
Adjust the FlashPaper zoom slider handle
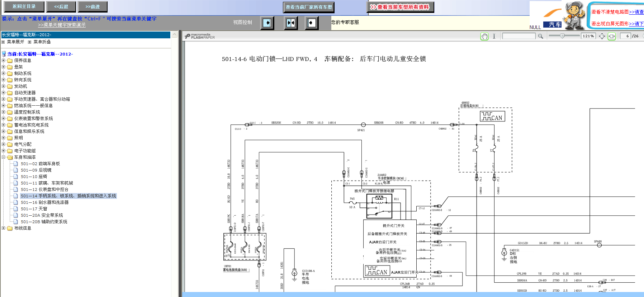(562, 36)
